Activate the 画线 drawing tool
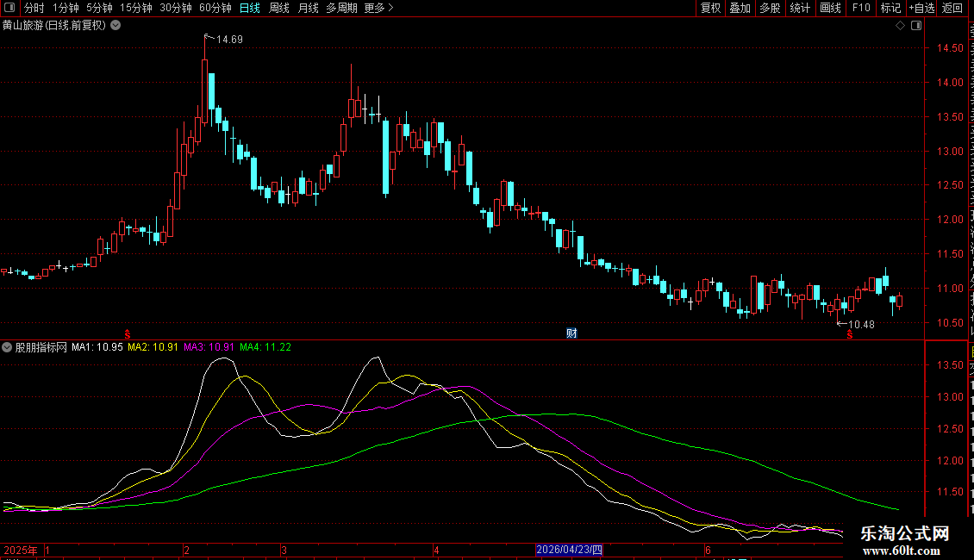Screen dimensions: 974x560 click(830, 8)
